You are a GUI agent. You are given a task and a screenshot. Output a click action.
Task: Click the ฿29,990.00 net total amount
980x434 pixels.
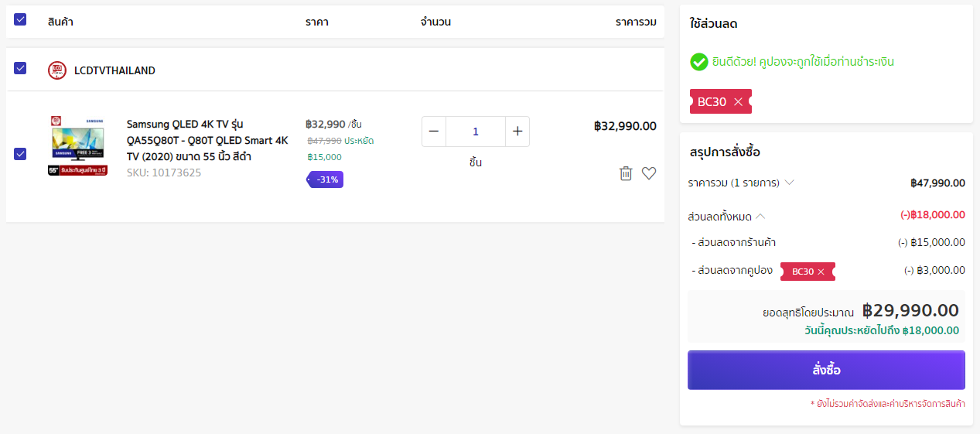(910, 310)
